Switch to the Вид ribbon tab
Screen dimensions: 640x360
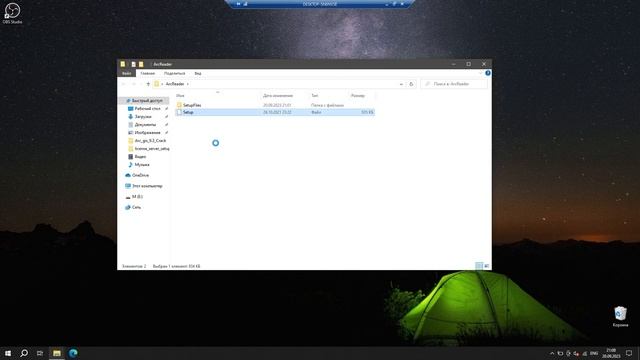pos(198,73)
